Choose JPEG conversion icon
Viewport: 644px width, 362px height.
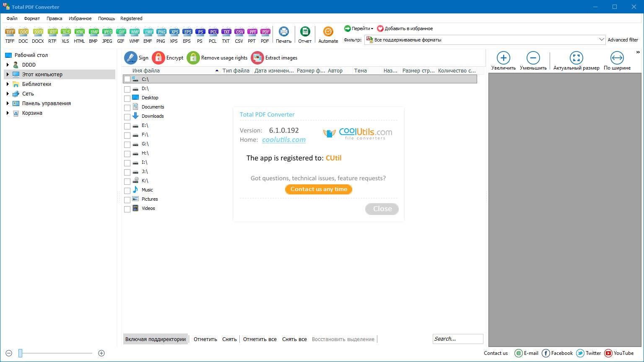click(x=107, y=35)
